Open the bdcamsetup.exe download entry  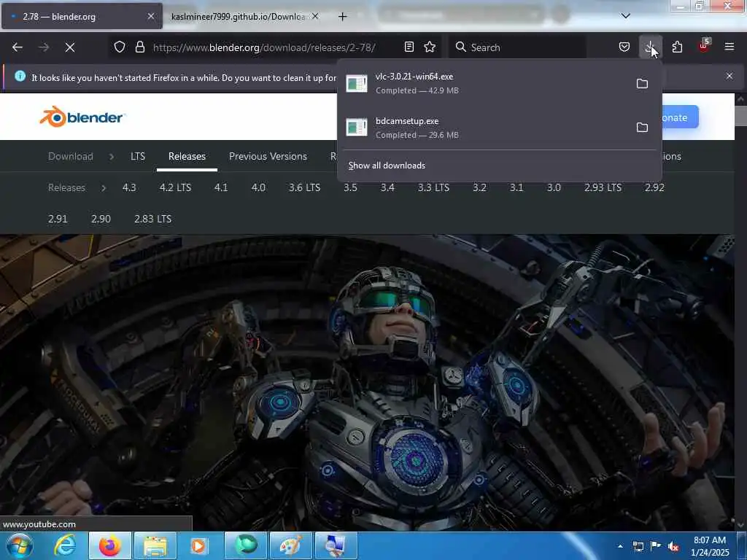pos(486,128)
